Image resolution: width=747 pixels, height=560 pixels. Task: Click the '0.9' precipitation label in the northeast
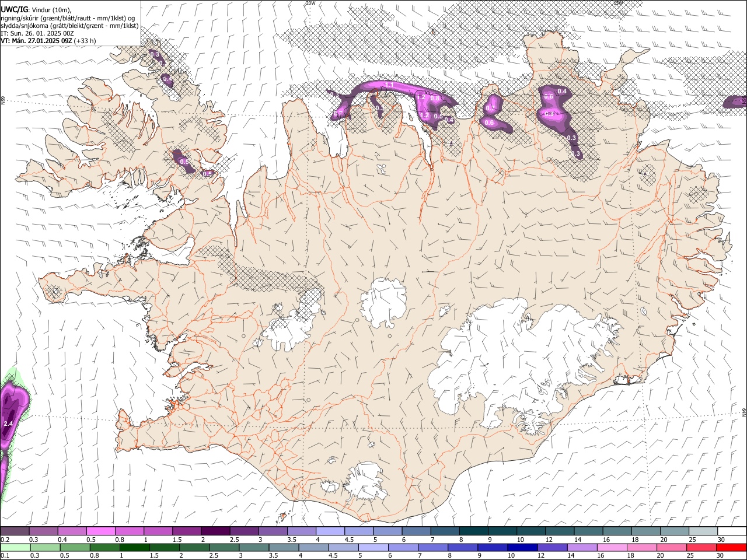pos(549,114)
